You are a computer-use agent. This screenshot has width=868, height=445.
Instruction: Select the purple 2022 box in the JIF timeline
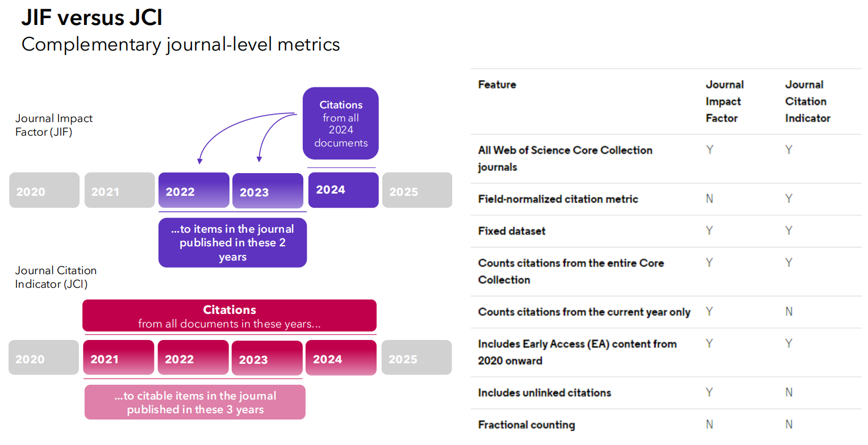point(194,190)
